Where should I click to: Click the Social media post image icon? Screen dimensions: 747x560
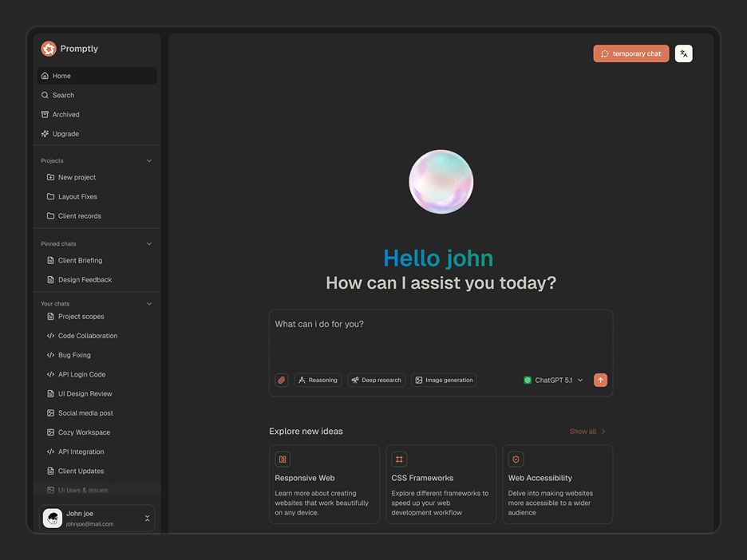[x=50, y=413]
